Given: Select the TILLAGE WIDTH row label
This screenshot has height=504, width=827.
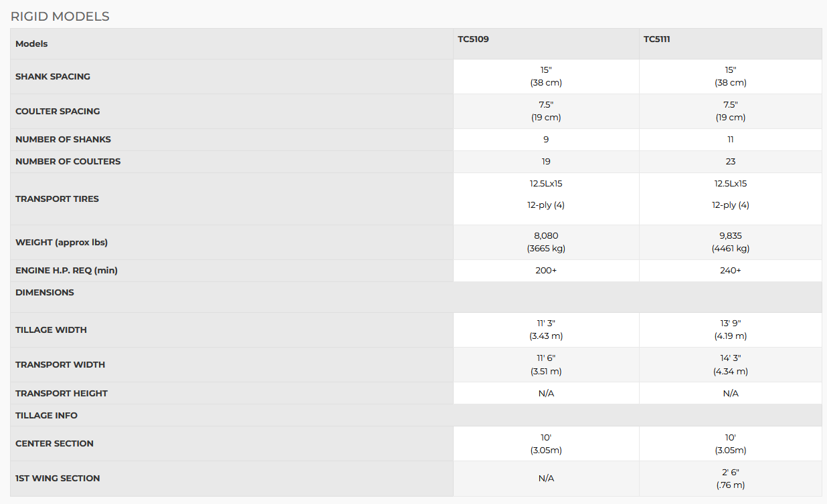Looking at the screenshot, I should pos(51,330).
